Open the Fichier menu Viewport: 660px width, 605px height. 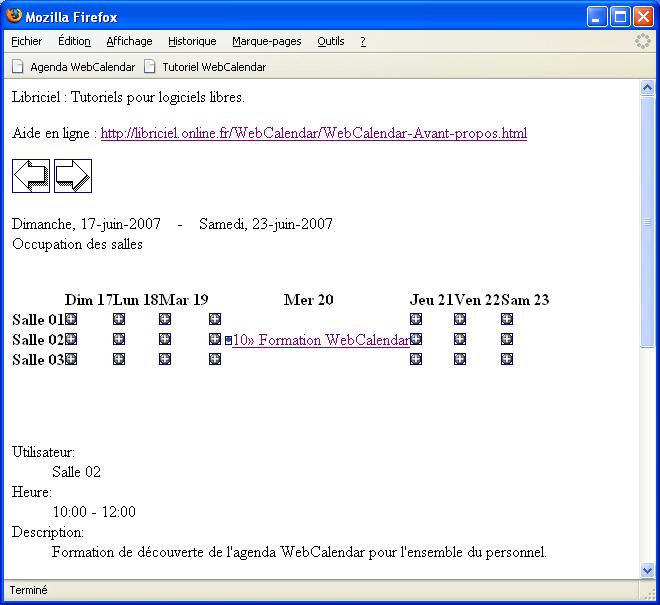coord(27,41)
